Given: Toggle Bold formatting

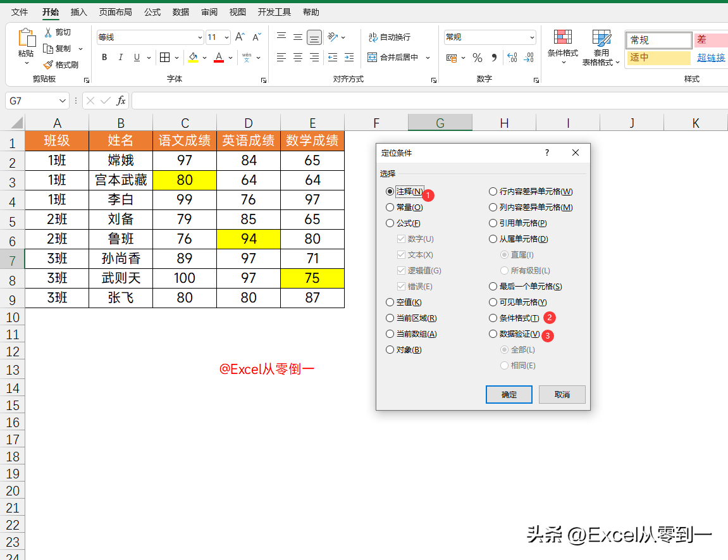Looking at the screenshot, I should (104, 57).
